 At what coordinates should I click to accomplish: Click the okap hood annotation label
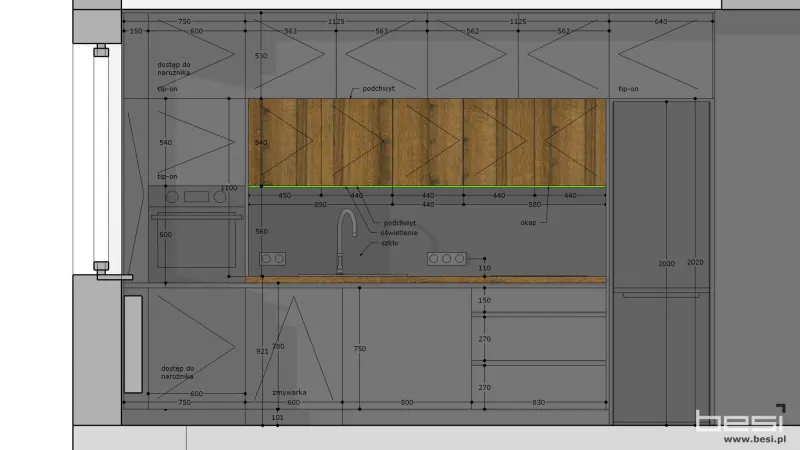coord(528,222)
